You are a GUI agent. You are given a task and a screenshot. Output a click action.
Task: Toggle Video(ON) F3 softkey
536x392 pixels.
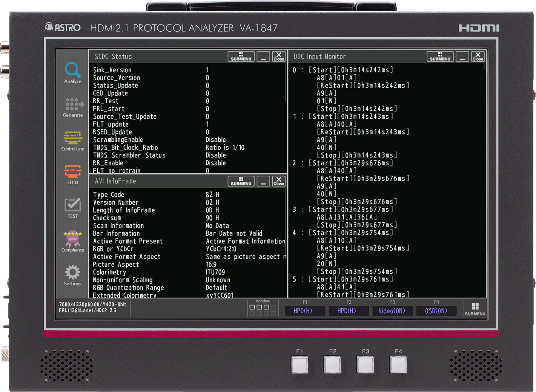pyautogui.click(x=392, y=311)
